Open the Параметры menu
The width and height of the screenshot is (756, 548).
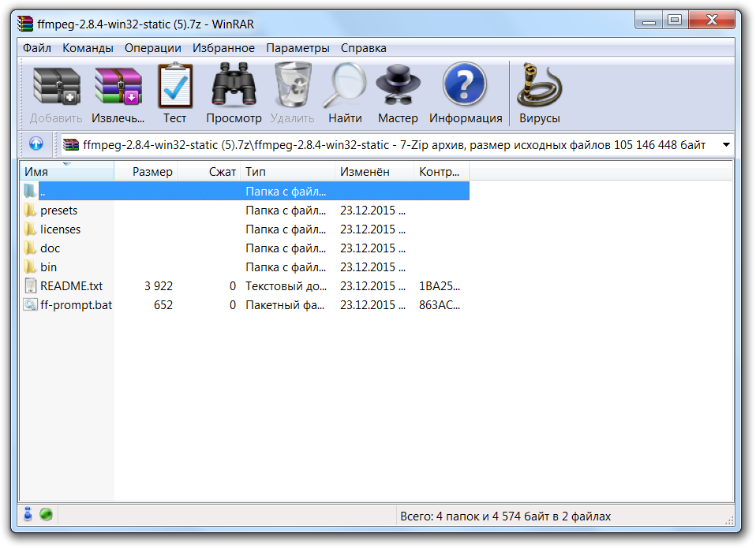click(x=298, y=48)
